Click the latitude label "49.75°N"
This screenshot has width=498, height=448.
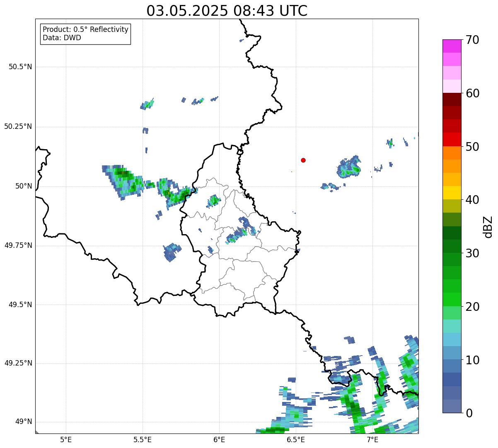coord(18,245)
